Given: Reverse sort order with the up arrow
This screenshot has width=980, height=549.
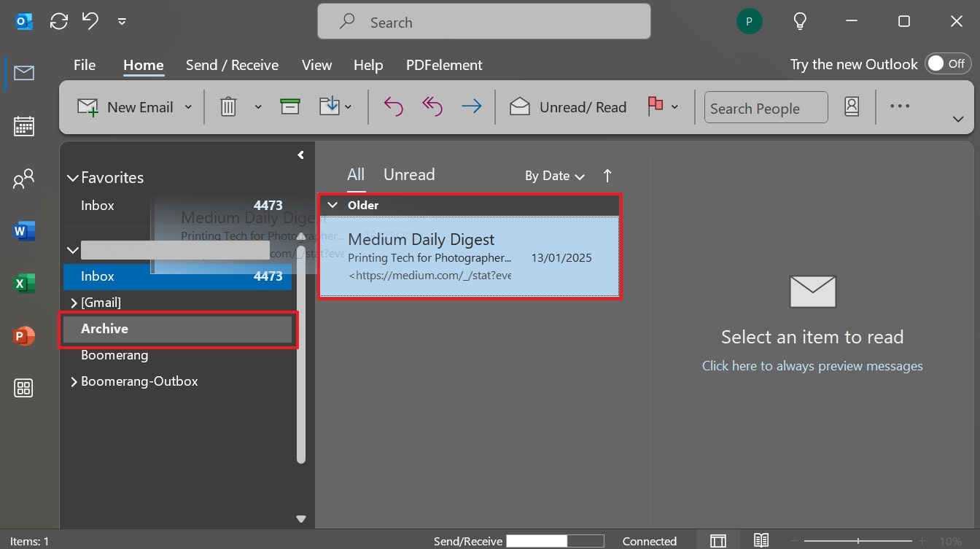Looking at the screenshot, I should coord(607,176).
